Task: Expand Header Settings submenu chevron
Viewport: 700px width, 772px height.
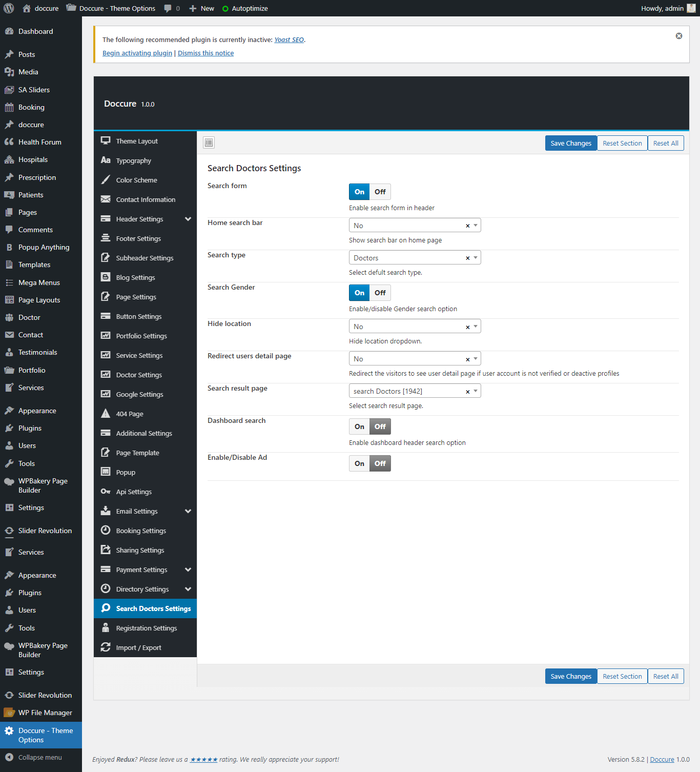Action: point(188,219)
